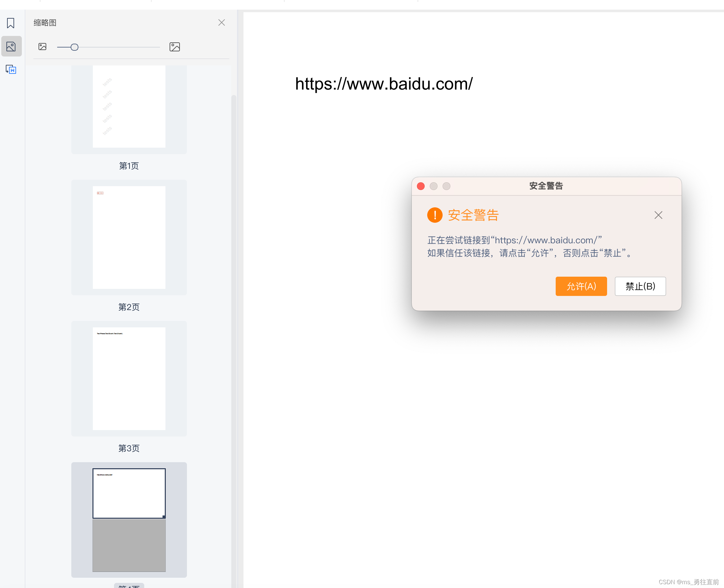Click the 安全警告 dialog title bar

(545, 186)
